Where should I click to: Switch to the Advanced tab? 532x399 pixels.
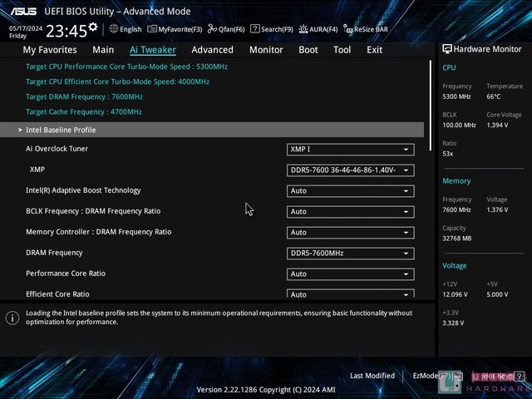tap(212, 50)
